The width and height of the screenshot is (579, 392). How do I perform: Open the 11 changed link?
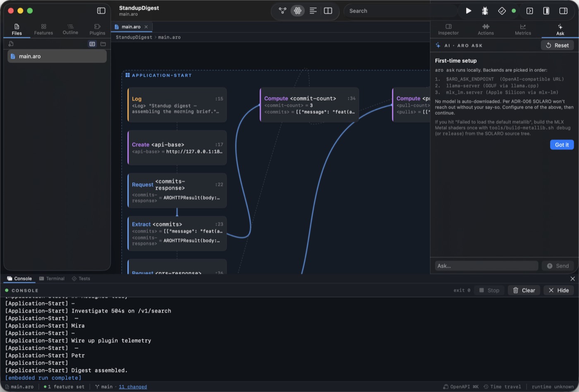click(133, 387)
